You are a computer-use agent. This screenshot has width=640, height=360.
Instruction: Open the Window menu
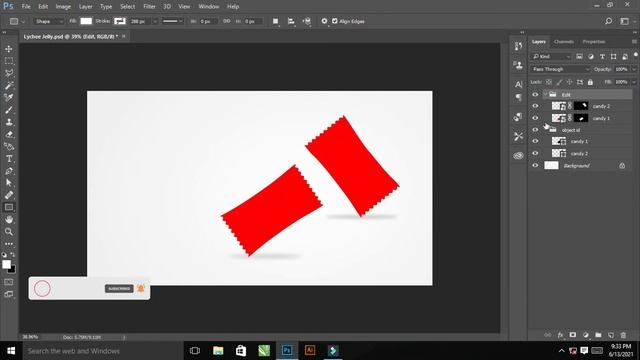coord(209,7)
